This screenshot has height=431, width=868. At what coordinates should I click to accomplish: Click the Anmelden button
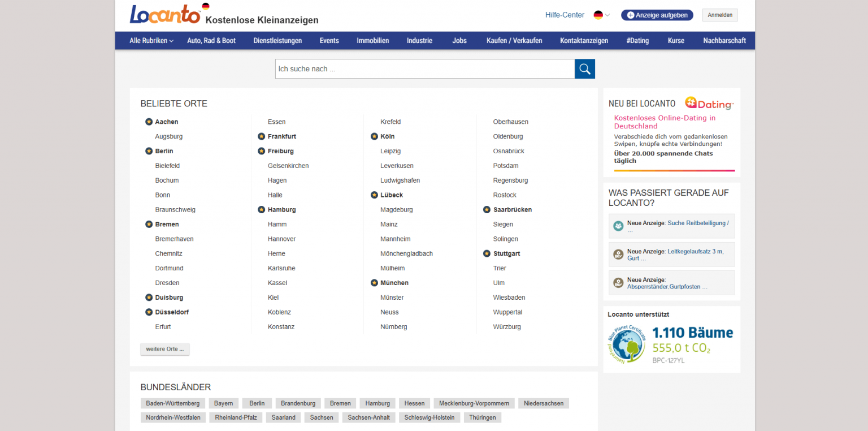click(x=720, y=15)
